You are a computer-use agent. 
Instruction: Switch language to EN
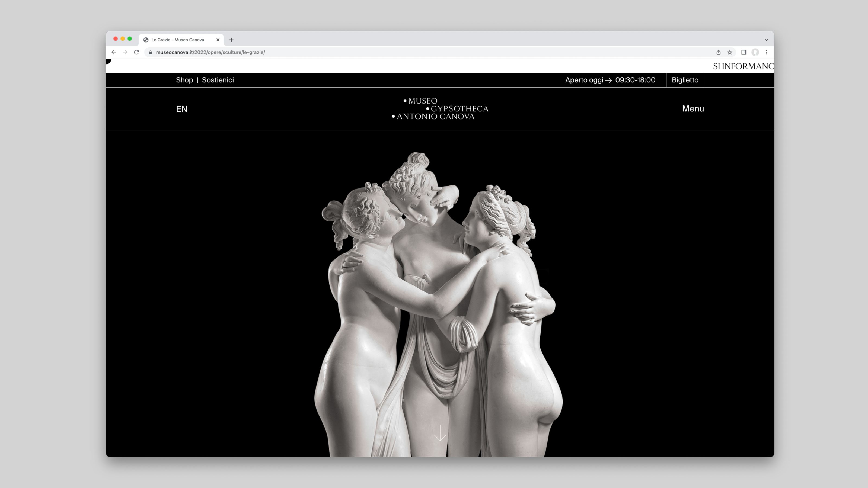182,109
